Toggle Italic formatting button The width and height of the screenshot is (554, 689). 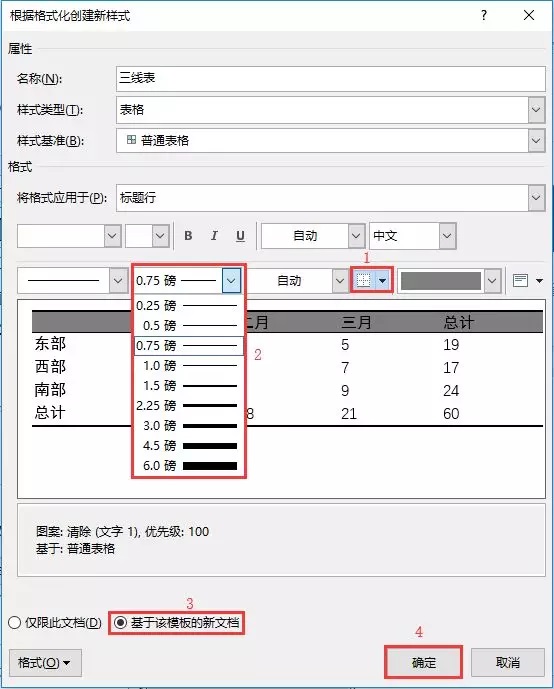[214, 236]
